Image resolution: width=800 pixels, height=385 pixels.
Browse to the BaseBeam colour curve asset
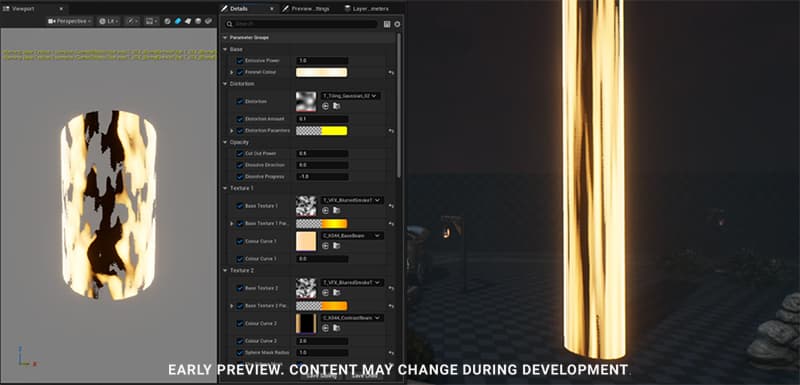(x=336, y=245)
